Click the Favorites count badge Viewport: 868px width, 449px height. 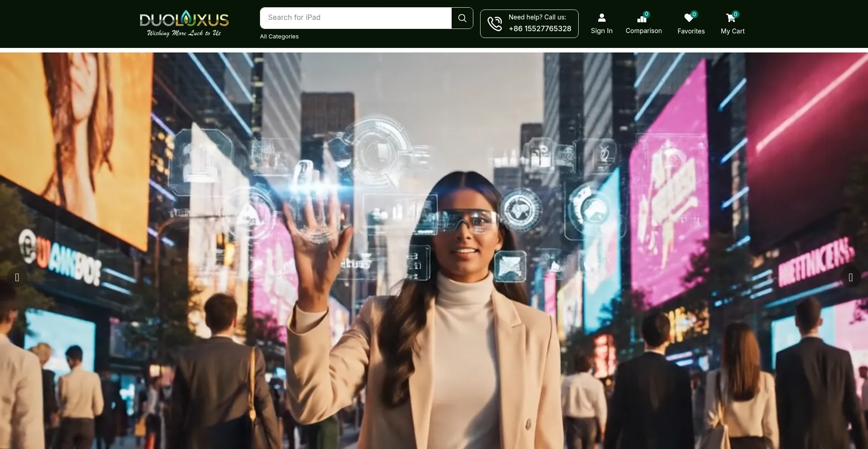(x=694, y=14)
